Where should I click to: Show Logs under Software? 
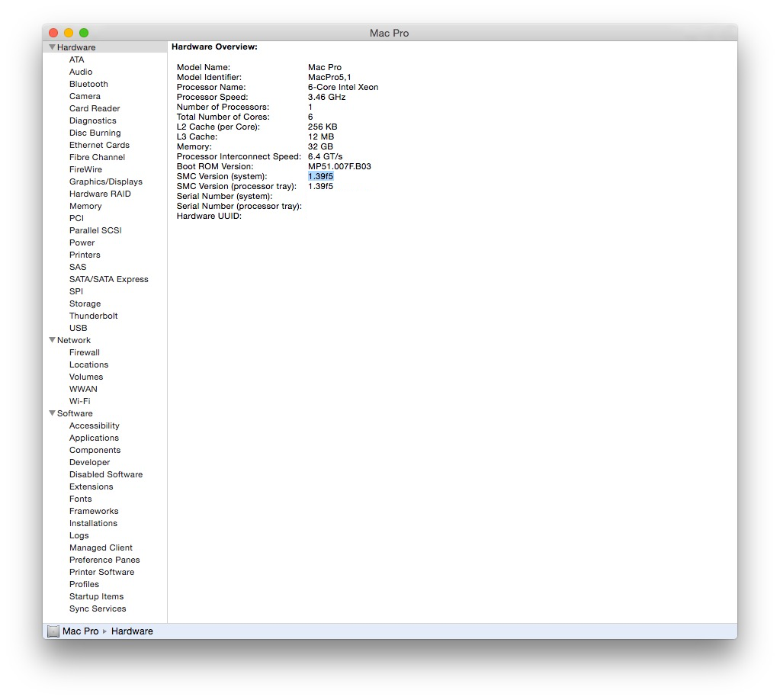pos(79,535)
